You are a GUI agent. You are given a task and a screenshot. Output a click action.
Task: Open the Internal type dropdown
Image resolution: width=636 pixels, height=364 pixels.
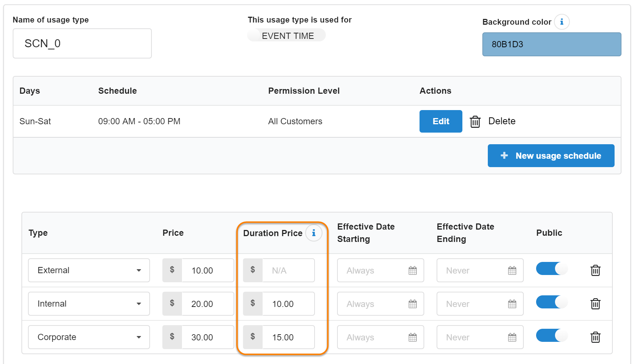pos(89,304)
